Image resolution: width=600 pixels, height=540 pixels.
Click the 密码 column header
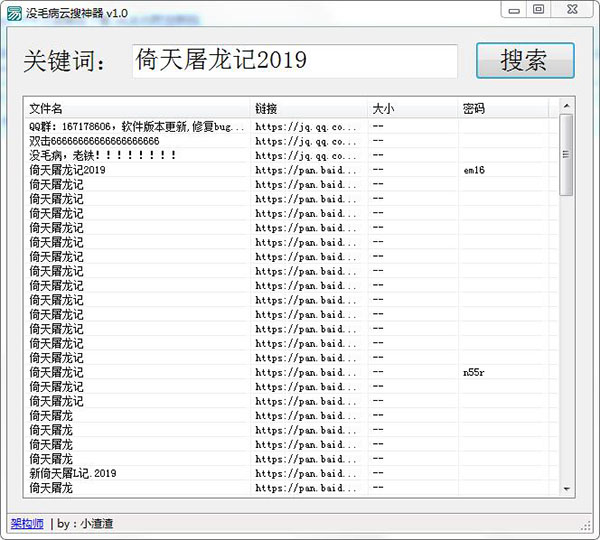tap(505, 108)
